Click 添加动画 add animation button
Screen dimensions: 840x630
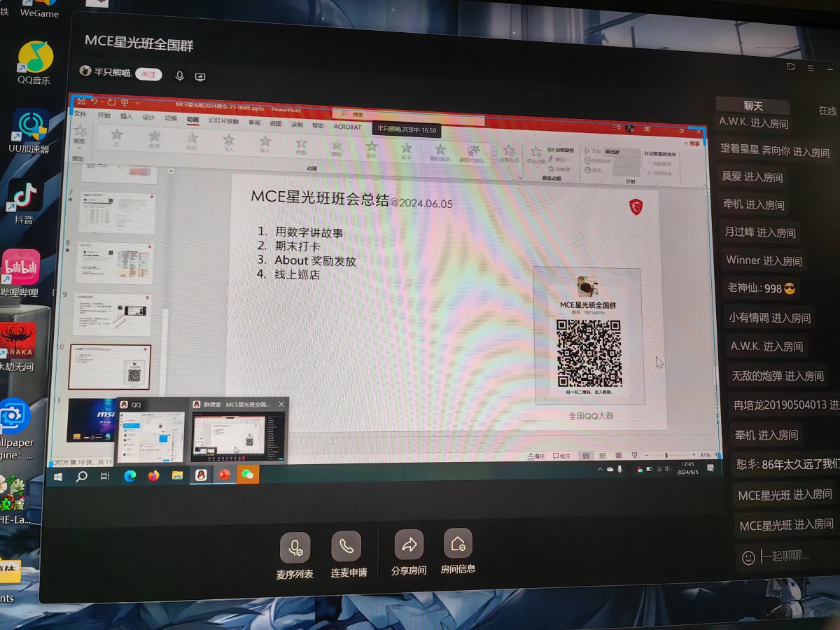(x=535, y=155)
